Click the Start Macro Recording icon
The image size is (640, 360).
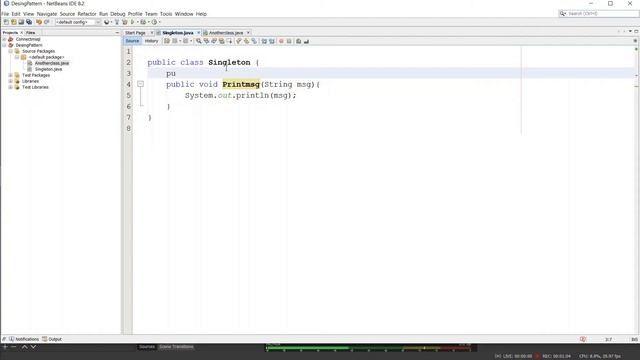coord(281,41)
